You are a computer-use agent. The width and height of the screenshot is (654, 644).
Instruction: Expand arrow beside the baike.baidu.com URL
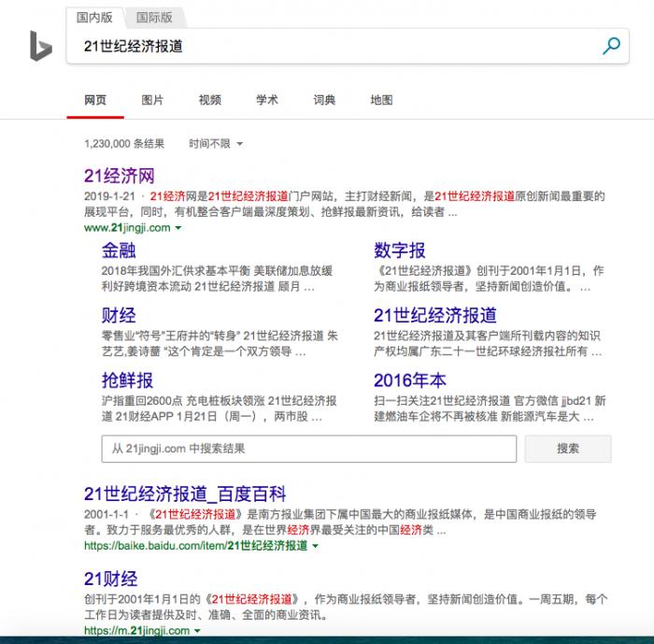(x=316, y=546)
